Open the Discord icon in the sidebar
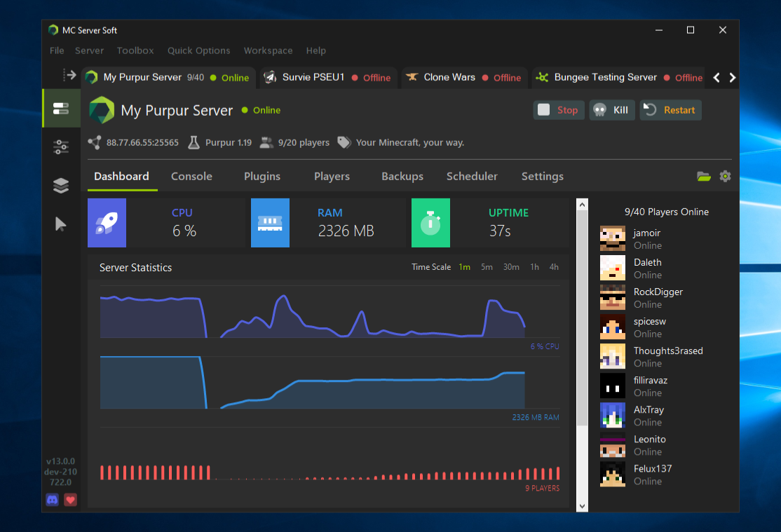The height and width of the screenshot is (532, 781). pyautogui.click(x=52, y=500)
